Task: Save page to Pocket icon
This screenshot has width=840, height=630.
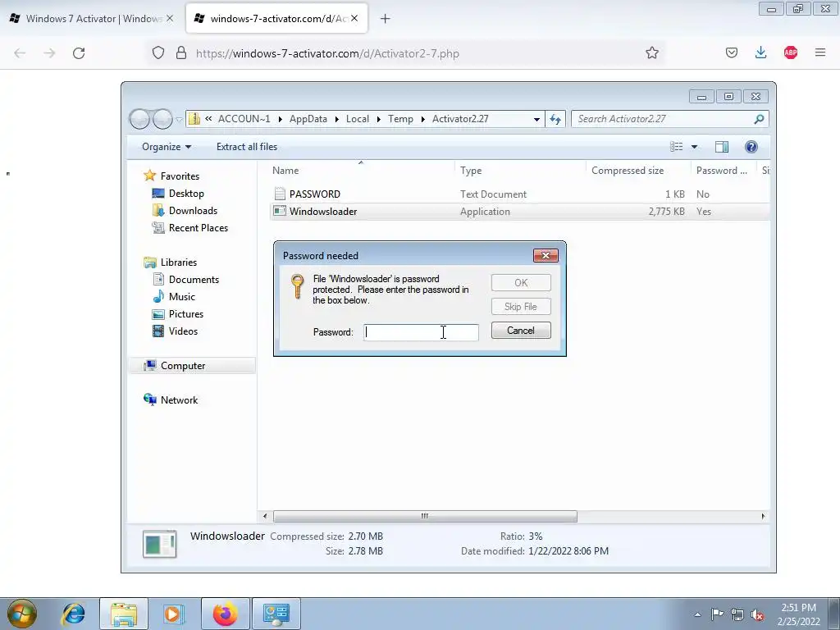Action: pos(731,52)
